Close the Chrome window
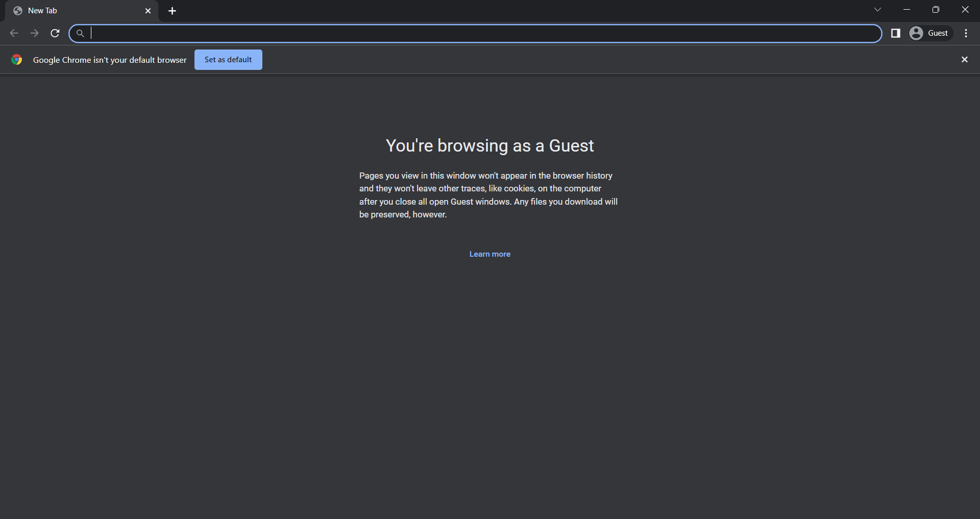Image resolution: width=980 pixels, height=519 pixels. pos(965,10)
